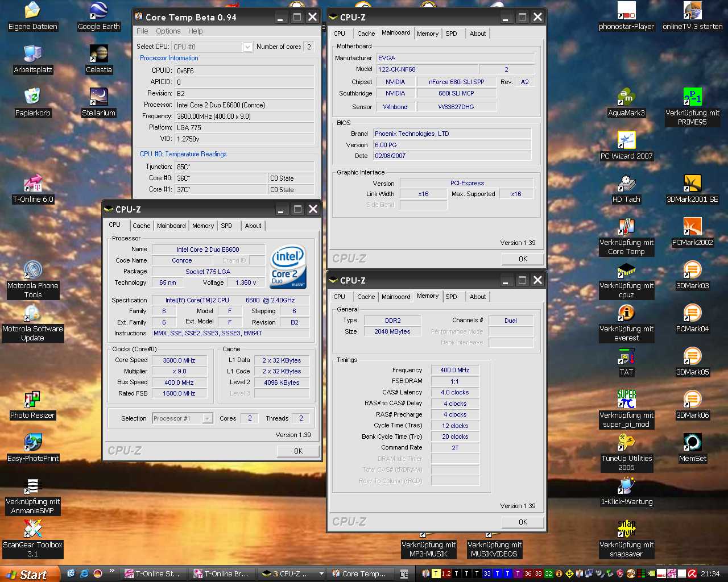Open the Options menu in Core Temp
Screen dimensions: 728x582
(x=168, y=31)
